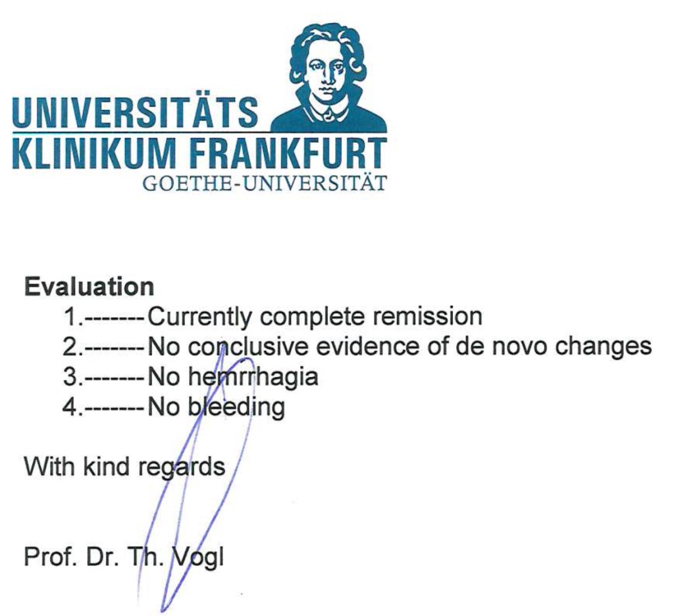
Task: Click the word UNIVERSITÄTS in the logo
Action: [135, 113]
